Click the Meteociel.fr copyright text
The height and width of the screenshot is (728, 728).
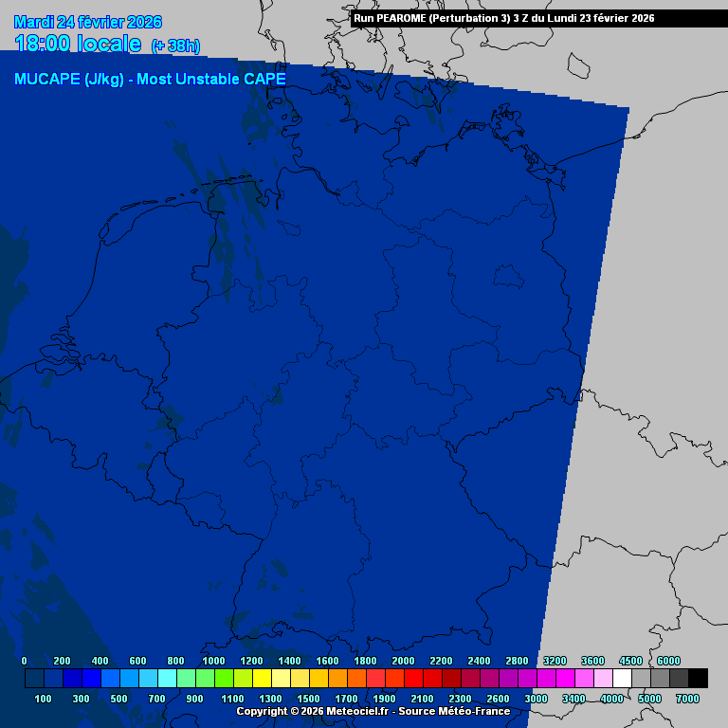373,711
